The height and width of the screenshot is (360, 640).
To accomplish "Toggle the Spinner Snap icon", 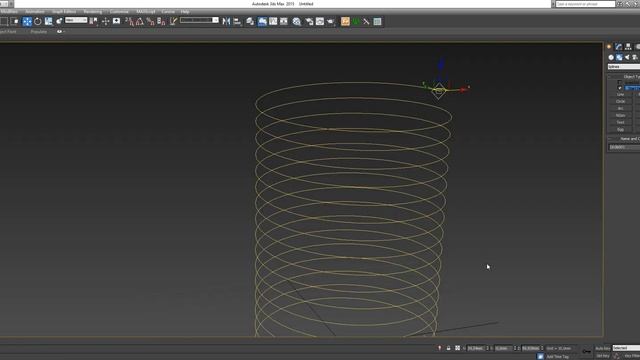I will coord(161,21).
